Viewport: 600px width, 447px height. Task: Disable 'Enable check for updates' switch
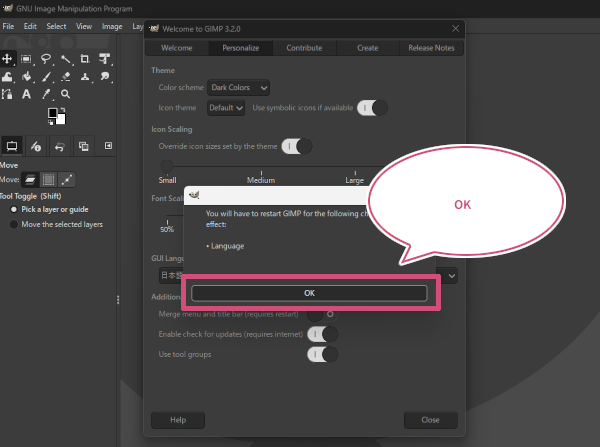(x=324, y=334)
